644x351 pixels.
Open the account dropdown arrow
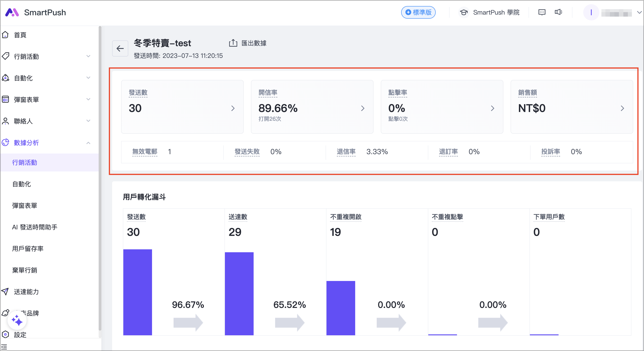(639, 12)
